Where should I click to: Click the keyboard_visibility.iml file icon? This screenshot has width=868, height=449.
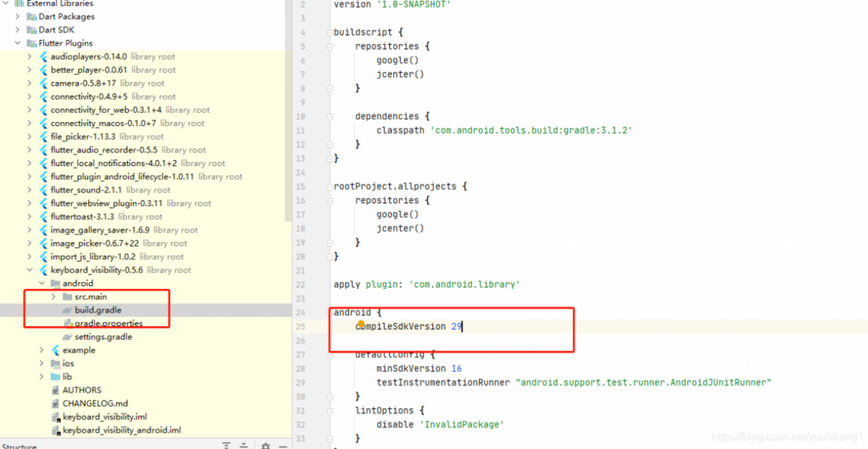coord(55,417)
